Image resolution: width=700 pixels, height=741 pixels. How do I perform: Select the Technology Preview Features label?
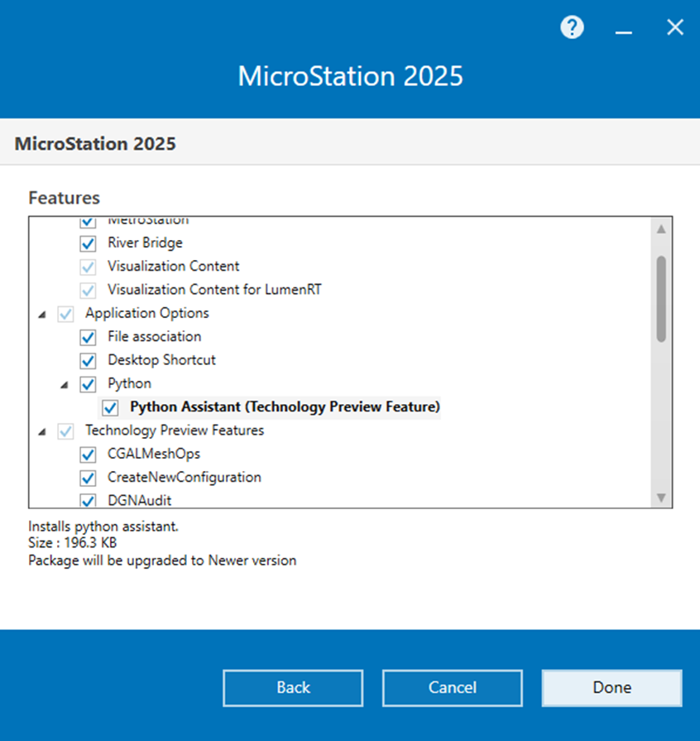(x=175, y=430)
